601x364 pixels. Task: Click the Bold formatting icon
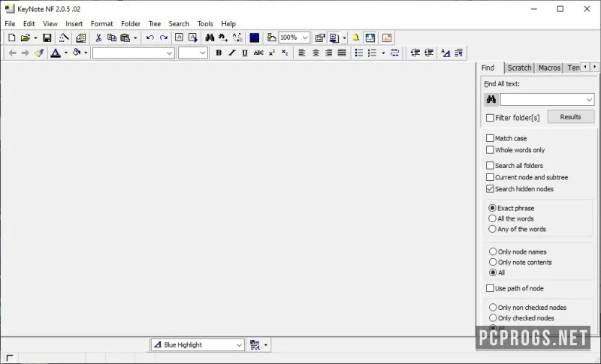point(219,53)
